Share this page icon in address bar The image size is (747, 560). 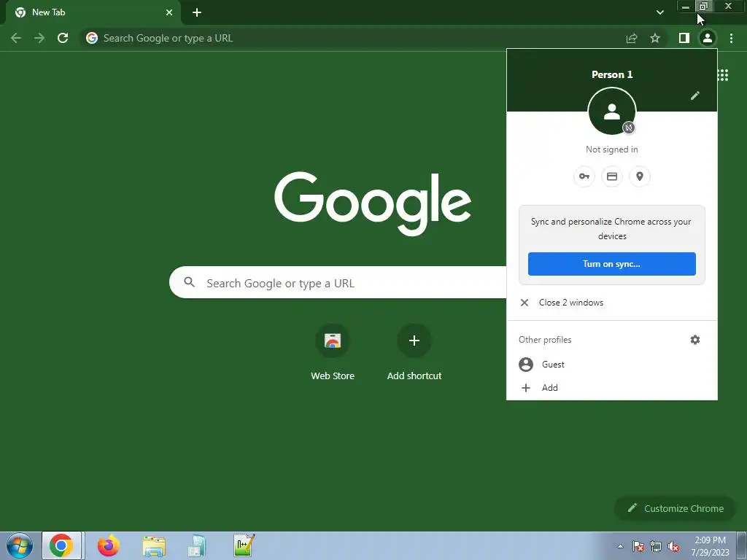tap(632, 38)
